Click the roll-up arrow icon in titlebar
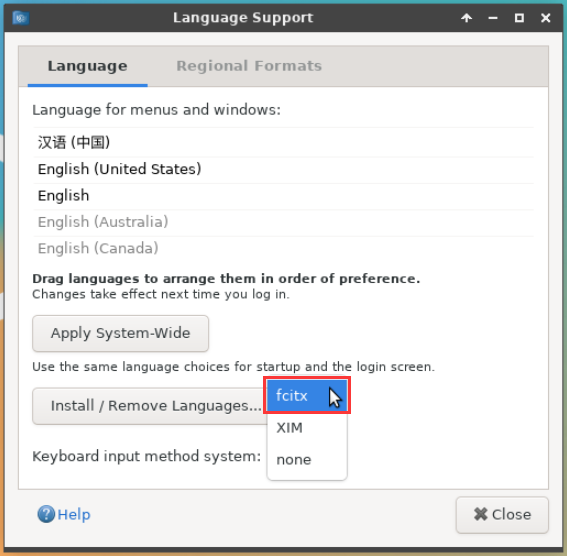Viewport: 567px width, 556px height. click(x=466, y=18)
